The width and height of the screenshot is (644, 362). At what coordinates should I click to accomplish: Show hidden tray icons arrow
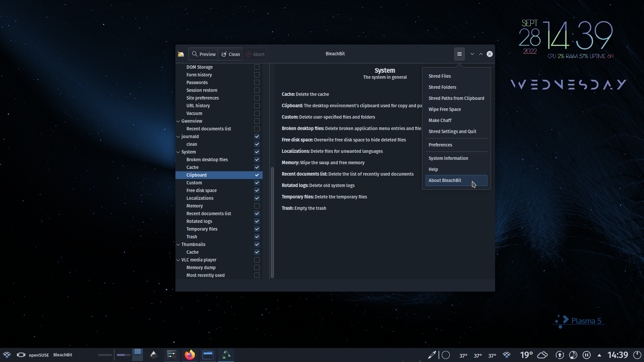pyautogui.click(x=599, y=355)
